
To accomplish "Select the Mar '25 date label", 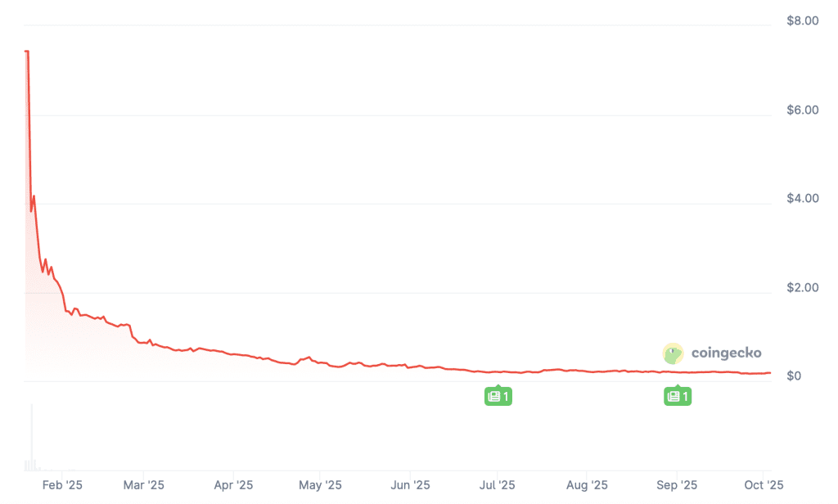I will click(x=143, y=485).
